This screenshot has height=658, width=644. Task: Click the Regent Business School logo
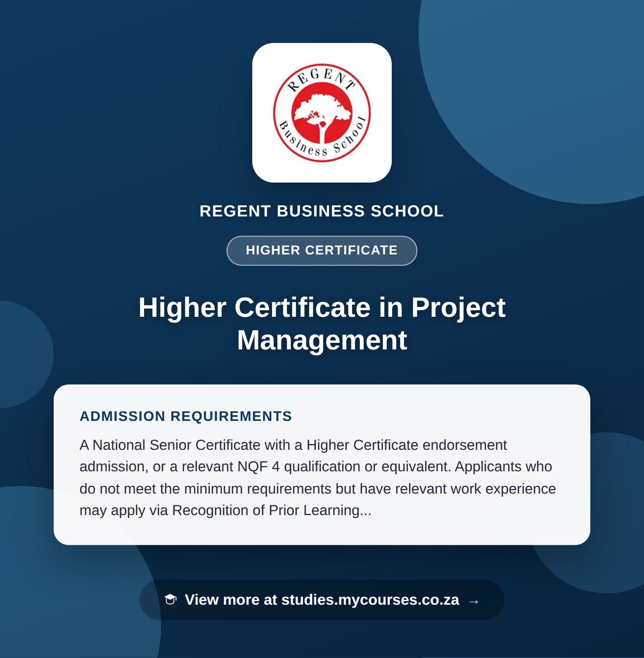pos(322,113)
